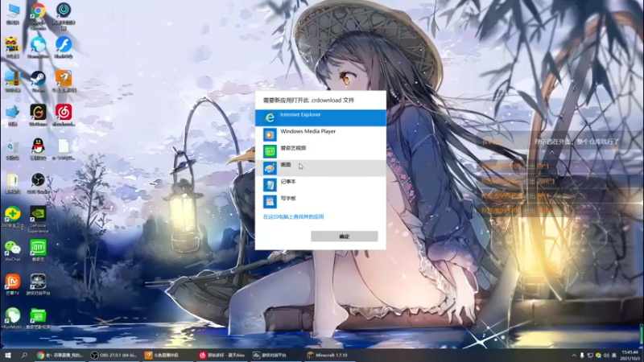Open the 360安全卫士 desktop shortcut

click(x=13, y=216)
